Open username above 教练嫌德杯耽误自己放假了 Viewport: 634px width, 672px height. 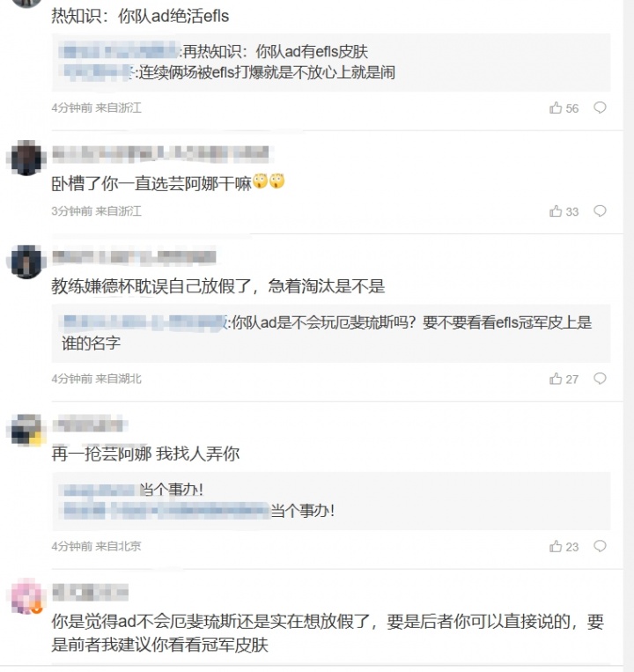tap(132, 257)
